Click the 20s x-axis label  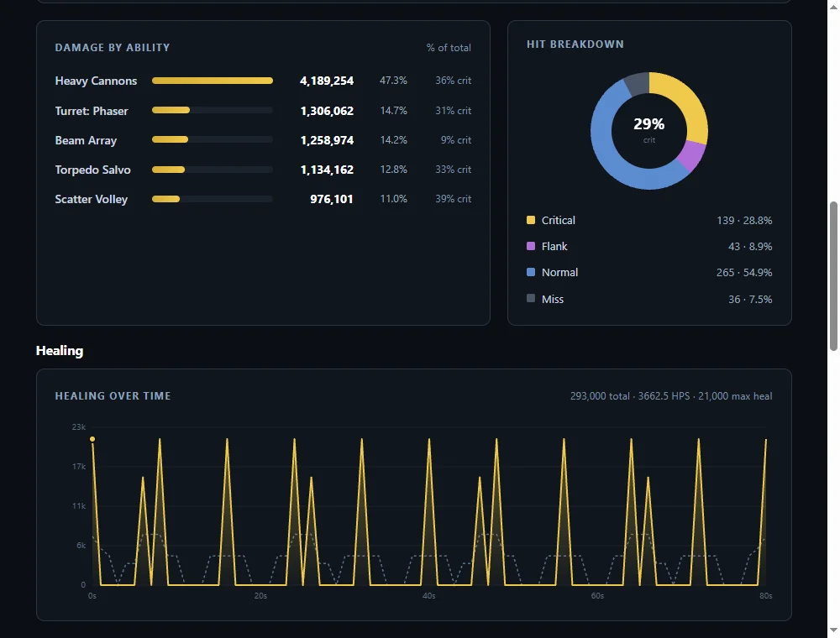pos(260,596)
